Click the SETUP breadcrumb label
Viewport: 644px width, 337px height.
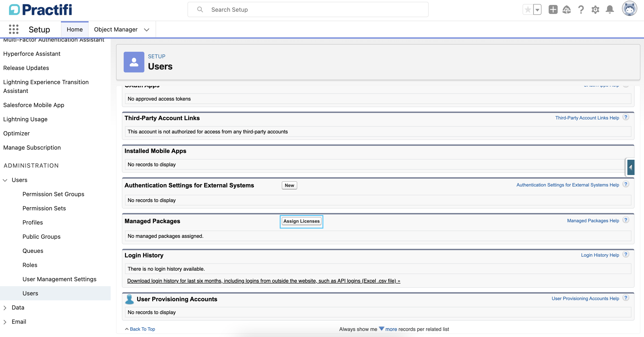pyautogui.click(x=157, y=56)
